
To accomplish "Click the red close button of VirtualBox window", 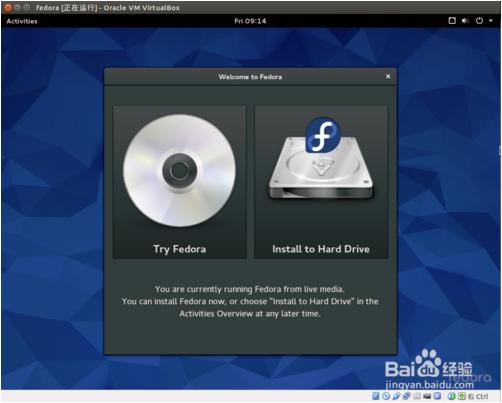I will point(7,7).
